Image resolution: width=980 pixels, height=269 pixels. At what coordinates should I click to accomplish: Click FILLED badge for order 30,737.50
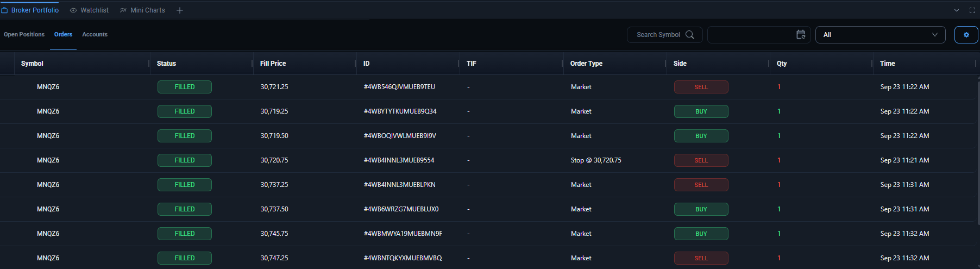(x=185, y=209)
